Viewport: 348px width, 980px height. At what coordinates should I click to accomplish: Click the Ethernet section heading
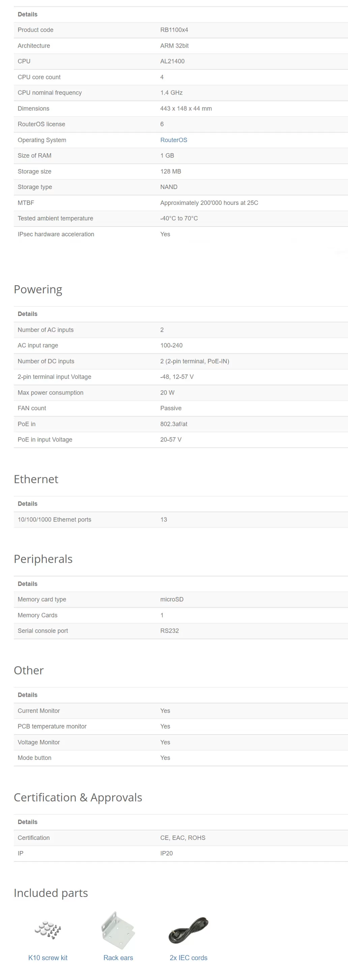pyautogui.click(x=36, y=479)
